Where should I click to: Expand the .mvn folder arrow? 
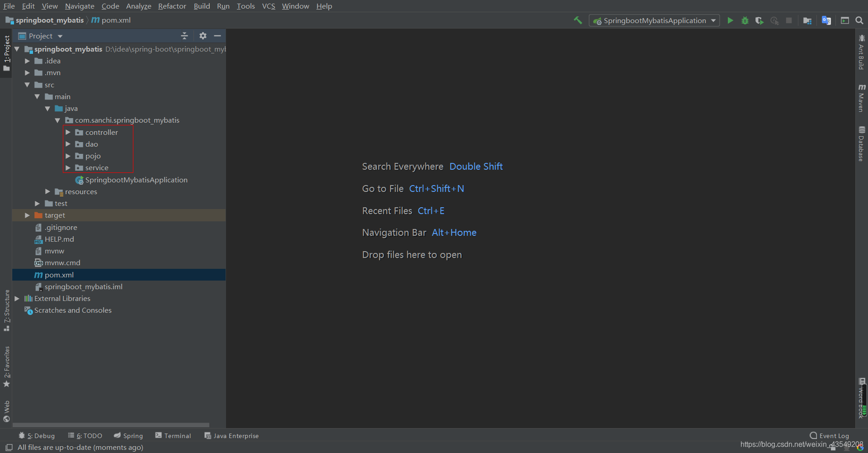pyautogui.click(x=27, y=72)
